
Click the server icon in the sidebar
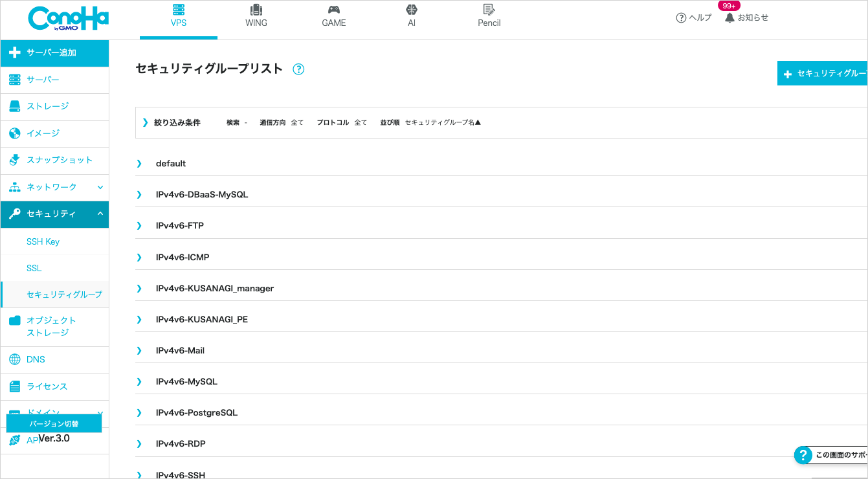tap(15, 80)
